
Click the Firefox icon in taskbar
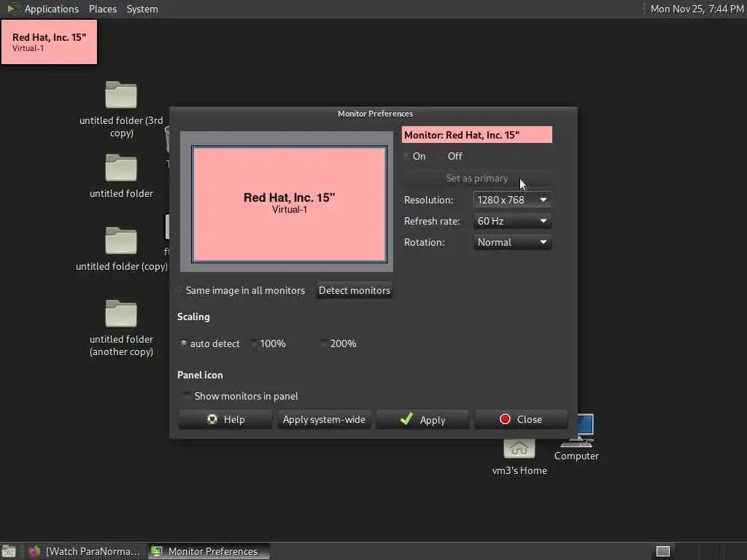(34, 551)
